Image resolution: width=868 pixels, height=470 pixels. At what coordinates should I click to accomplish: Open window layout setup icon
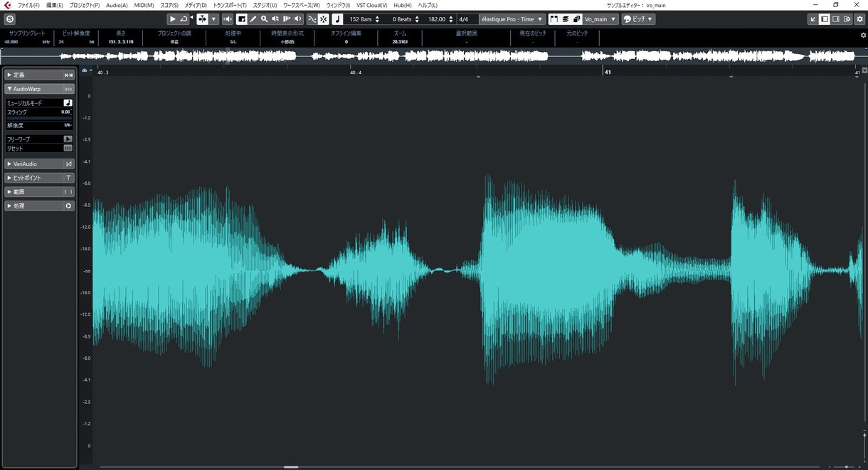pyautogui.click(x=847, y=19)
